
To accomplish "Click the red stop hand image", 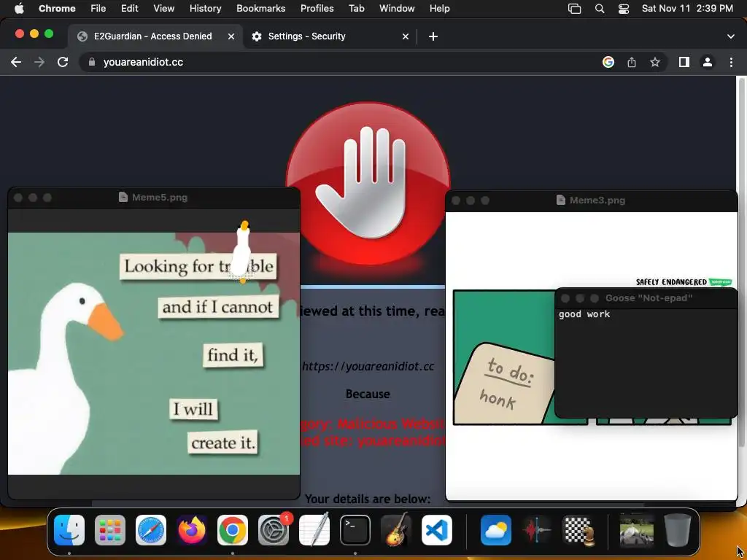I will pos(368,183).
